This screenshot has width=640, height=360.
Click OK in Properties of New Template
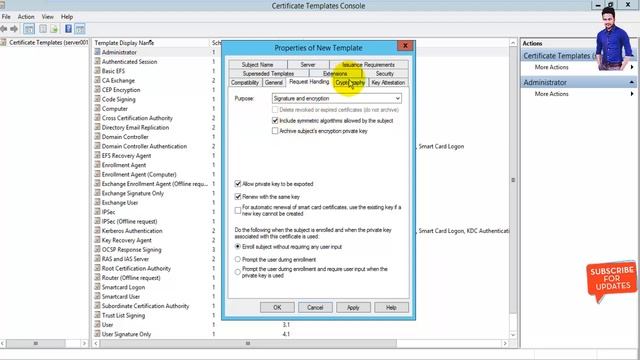(x=277, y=307)
